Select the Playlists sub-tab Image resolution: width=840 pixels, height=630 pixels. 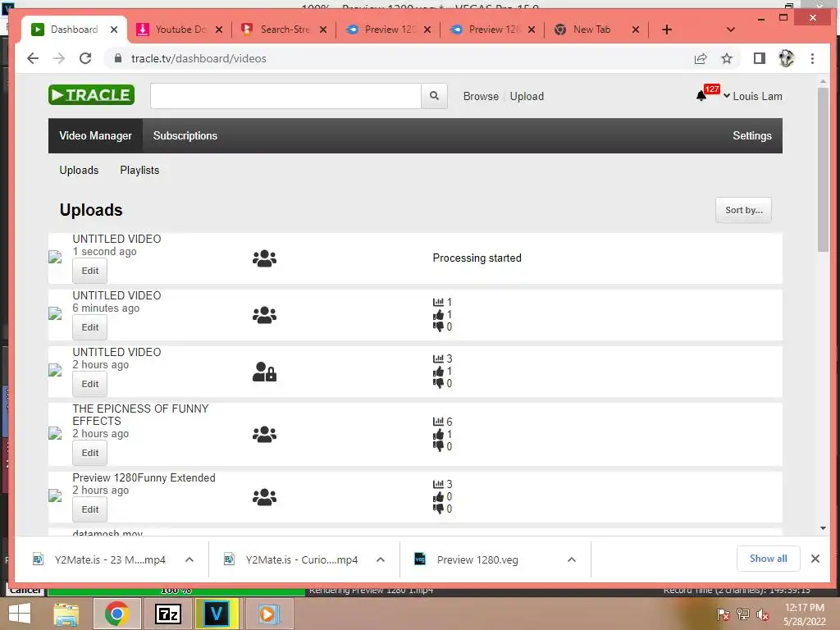pyautogui.click(x=139, y=170)
